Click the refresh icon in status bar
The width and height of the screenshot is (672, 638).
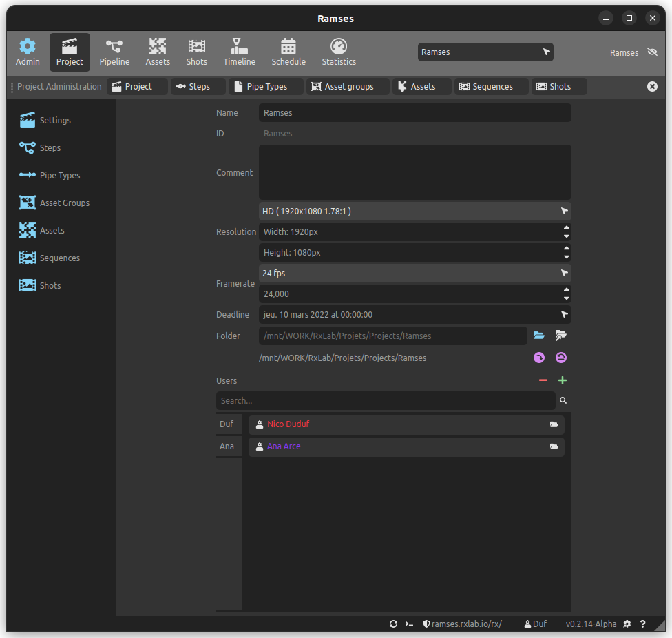pyautogui.click(x=393, y=624)
